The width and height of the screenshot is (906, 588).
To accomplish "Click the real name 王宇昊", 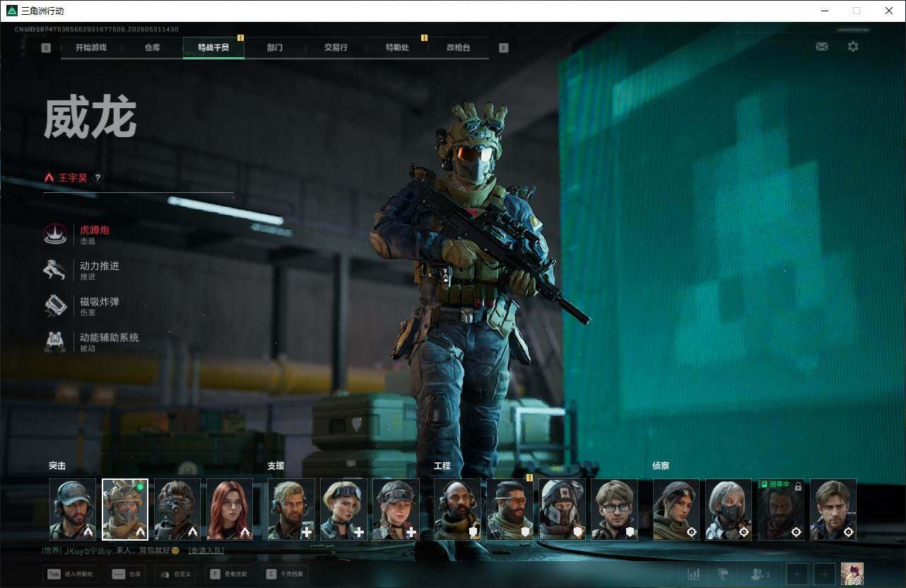I will [x=73, y=178].
